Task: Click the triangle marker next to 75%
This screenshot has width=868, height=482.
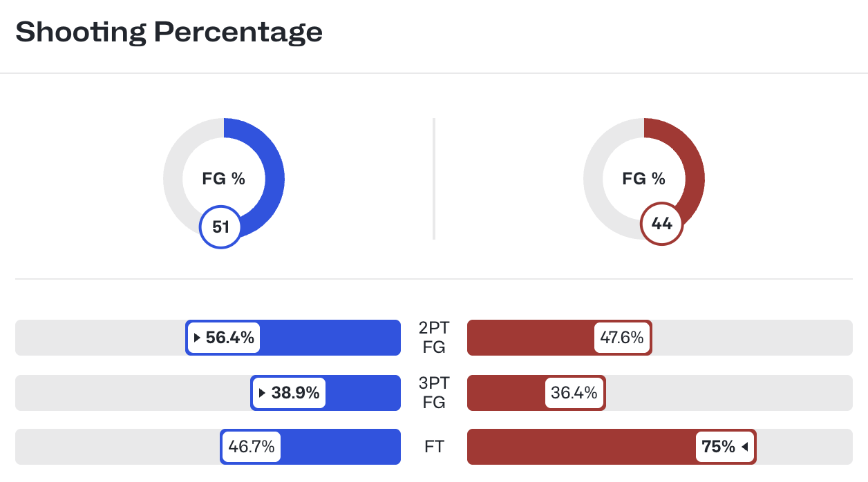Action: pos(745,447)
